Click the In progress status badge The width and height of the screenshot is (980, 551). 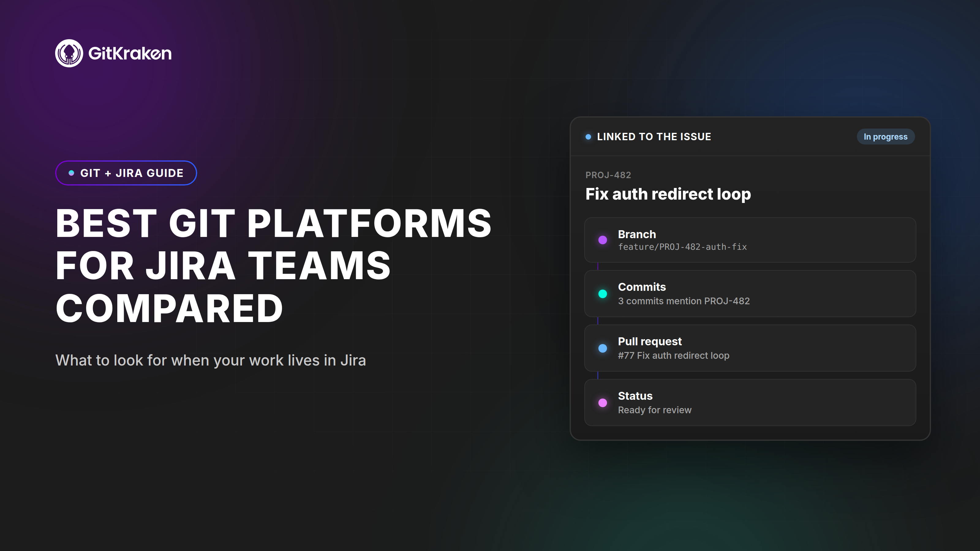coord(885,137)
